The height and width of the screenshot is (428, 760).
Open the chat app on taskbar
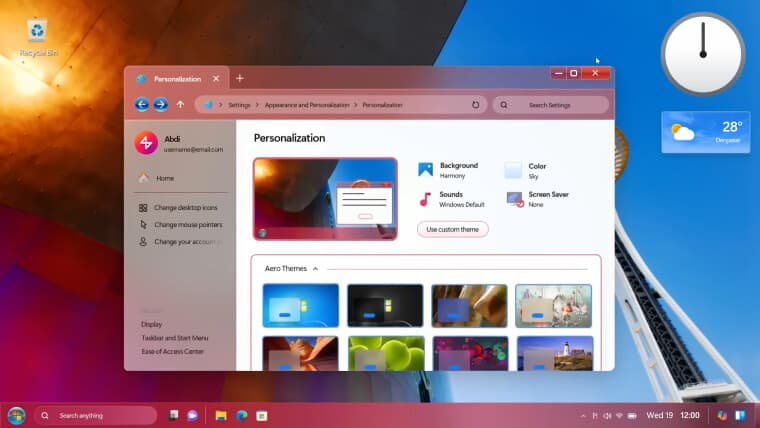click(192, 415)
